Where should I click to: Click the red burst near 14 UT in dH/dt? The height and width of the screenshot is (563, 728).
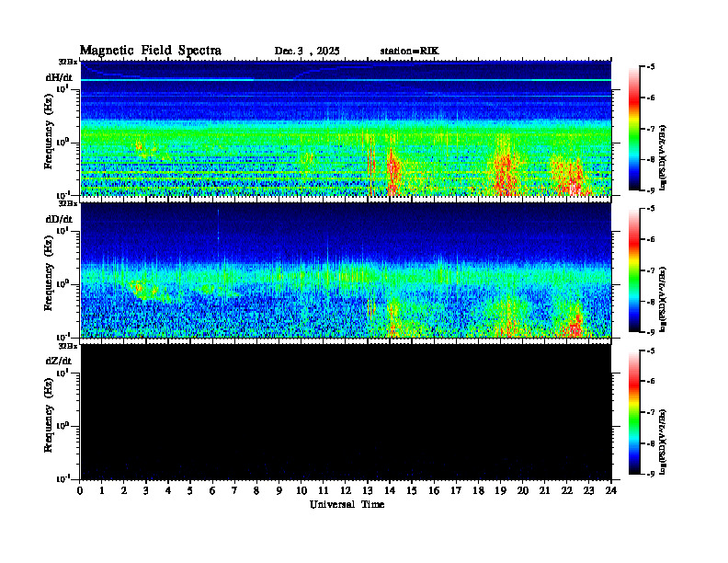392,172
